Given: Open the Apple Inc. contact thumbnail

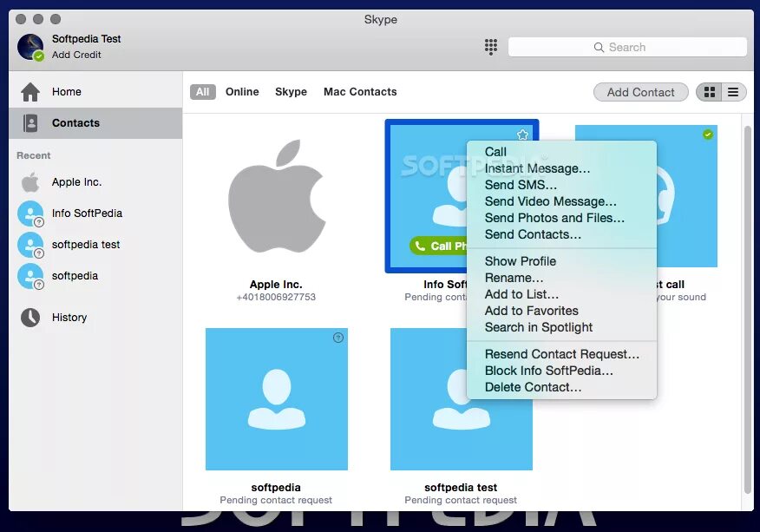Looking at the screenshot, I should coord(276,196).
